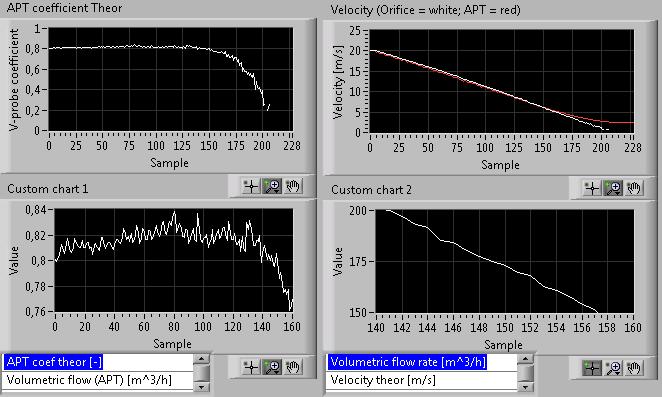This screenshot has width=662, height=397.
Task: Click the 'Velocity (Orifice = white; APT = red)' title
Action: point(426,10)
